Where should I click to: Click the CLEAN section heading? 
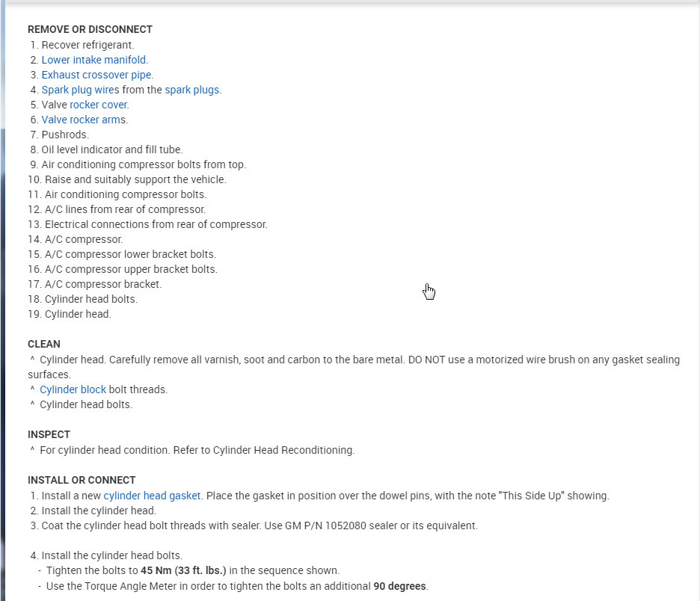pos(44,345)
